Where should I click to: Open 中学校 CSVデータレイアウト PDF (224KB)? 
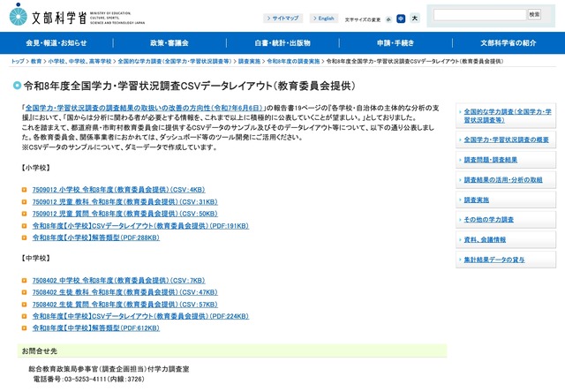[x=140, y=316]
